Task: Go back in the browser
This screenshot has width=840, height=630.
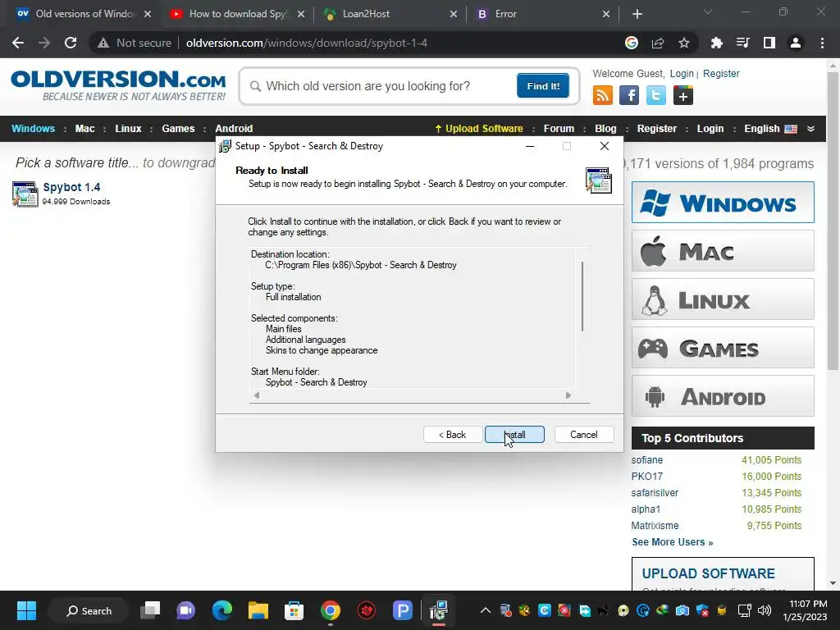Action: tap(18, 43)
